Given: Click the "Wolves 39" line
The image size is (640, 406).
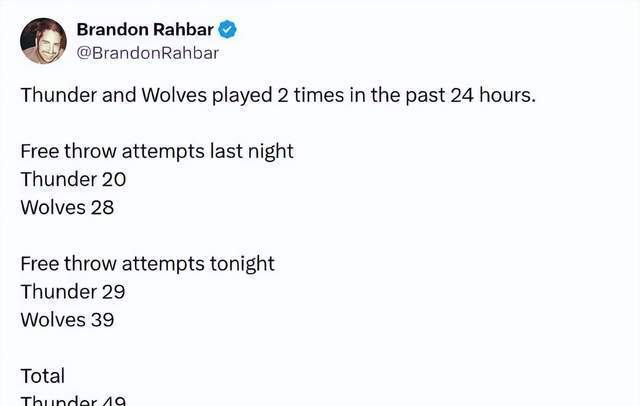Looking at the screenshot, I should click(x=67, y=320).
